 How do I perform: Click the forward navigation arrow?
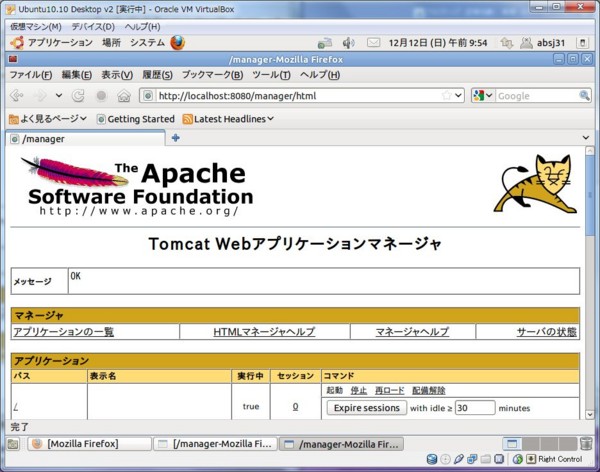coord(41,95)
